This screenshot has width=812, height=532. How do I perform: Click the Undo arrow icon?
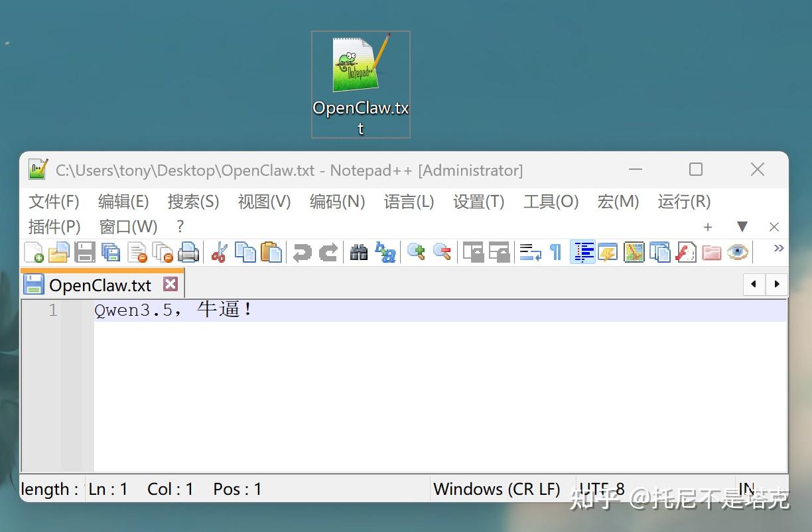[303, 253]
